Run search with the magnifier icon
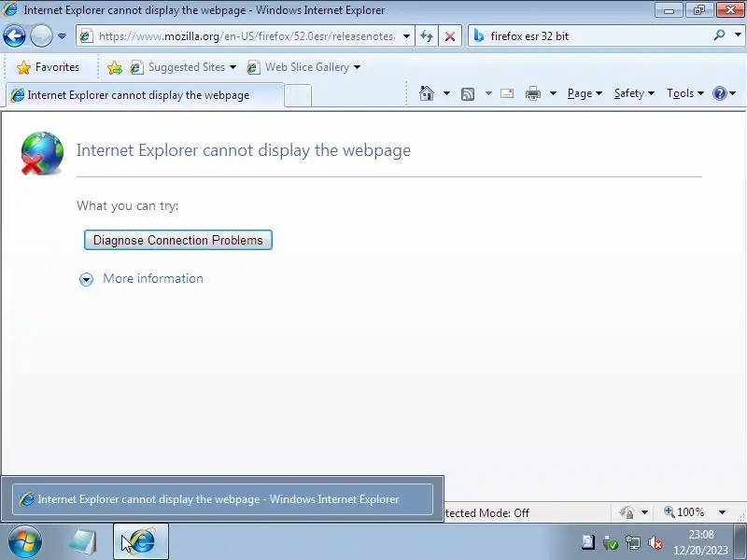Viewport: 747px width, 560px height. click(719, 35)
